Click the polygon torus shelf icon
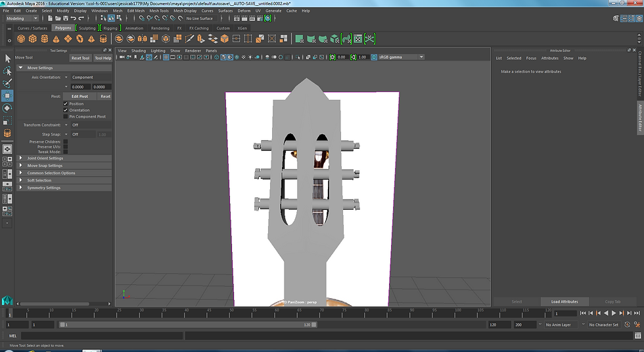The image size is (644, 352). (80, 39)
